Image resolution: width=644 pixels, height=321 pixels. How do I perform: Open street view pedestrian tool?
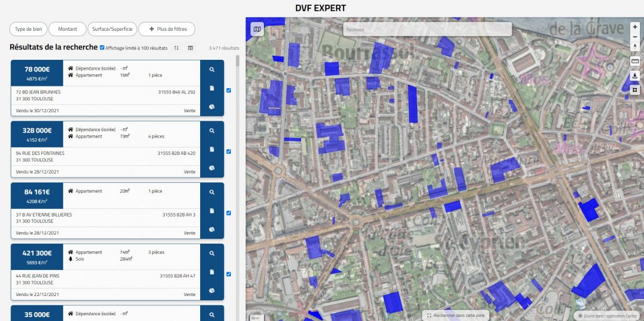(x=635, y=75)
